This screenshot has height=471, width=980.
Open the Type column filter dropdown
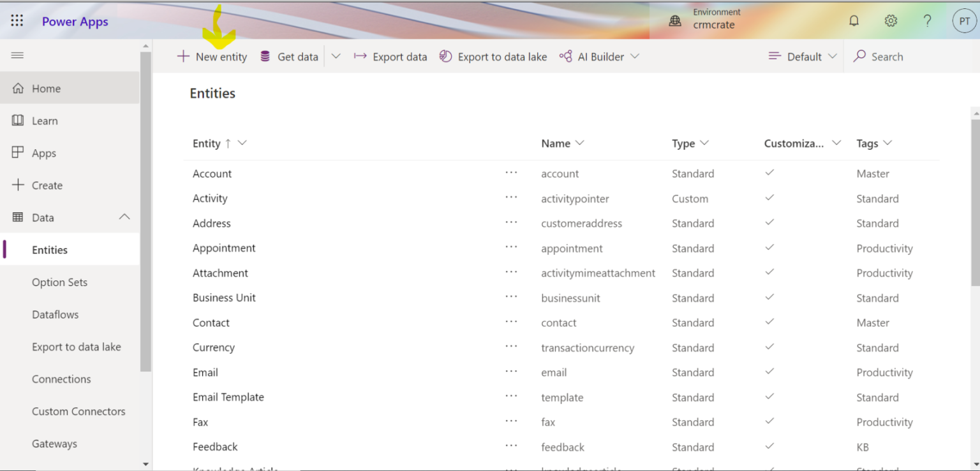[704, 143]
